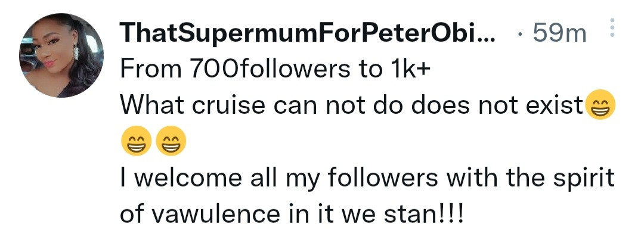
Task: Open the ThatSupermumForPeterObi profile picture
Action: coord(61,55)
